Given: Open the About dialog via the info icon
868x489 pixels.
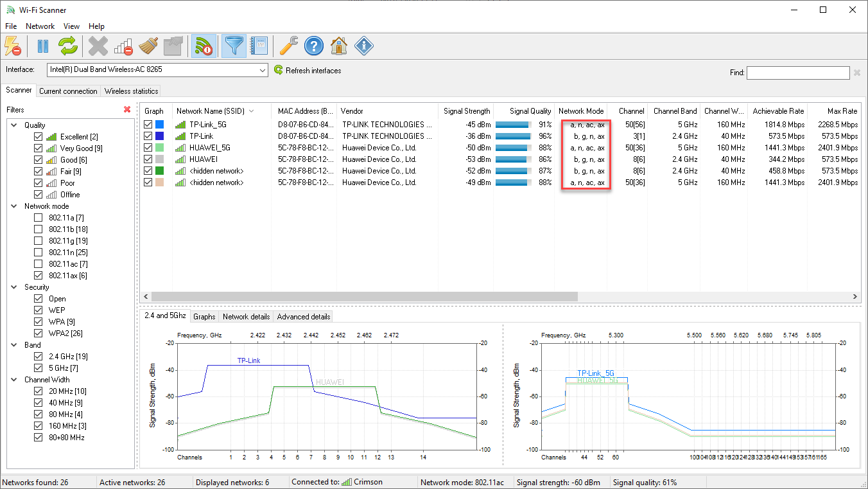Looking at the screenshot, I should pyautogui.click(x=364, y=46).
